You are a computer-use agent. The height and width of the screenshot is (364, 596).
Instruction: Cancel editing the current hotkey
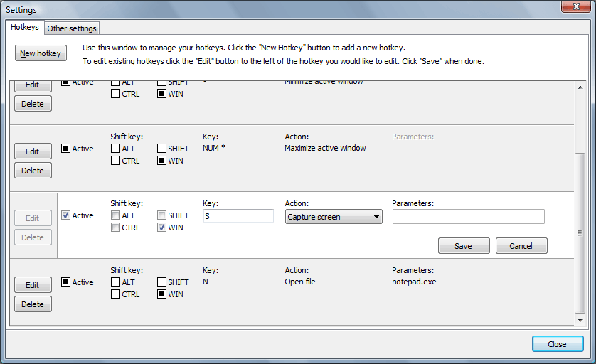coord(521,246)
